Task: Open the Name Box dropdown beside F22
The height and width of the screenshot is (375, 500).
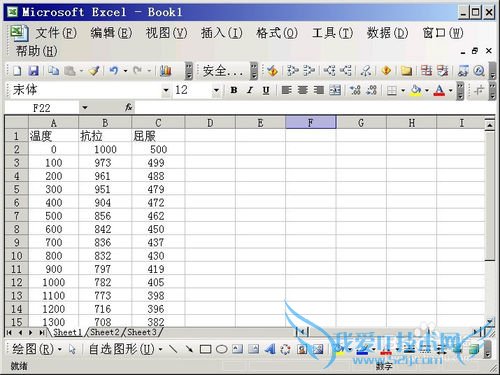Action: tap(85, 108)
